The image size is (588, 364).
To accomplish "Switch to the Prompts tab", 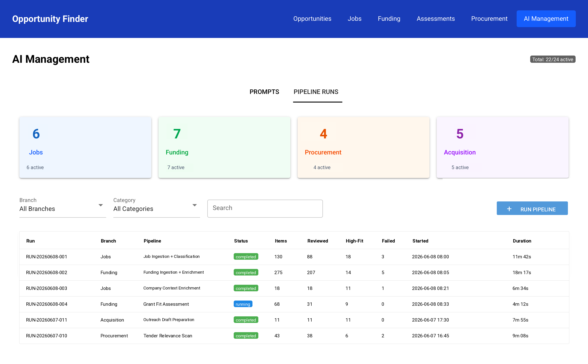I will click(x=264, y=92).
